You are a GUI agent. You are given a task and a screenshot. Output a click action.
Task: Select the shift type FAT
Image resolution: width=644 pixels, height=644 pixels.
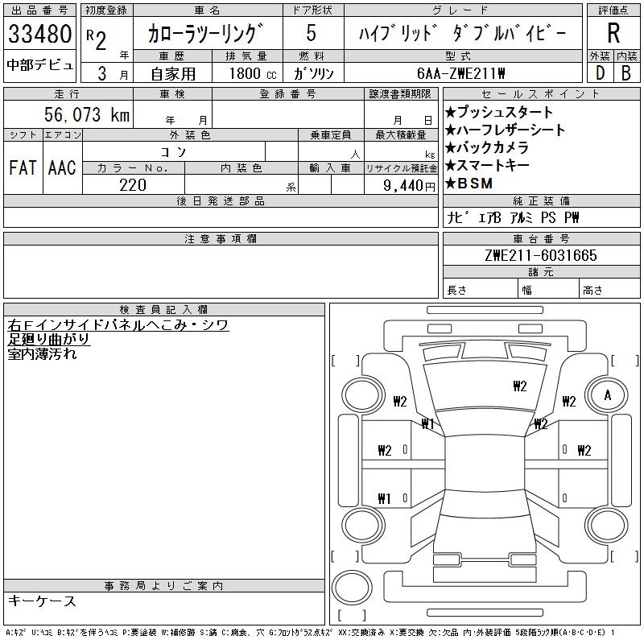(23, 168)
